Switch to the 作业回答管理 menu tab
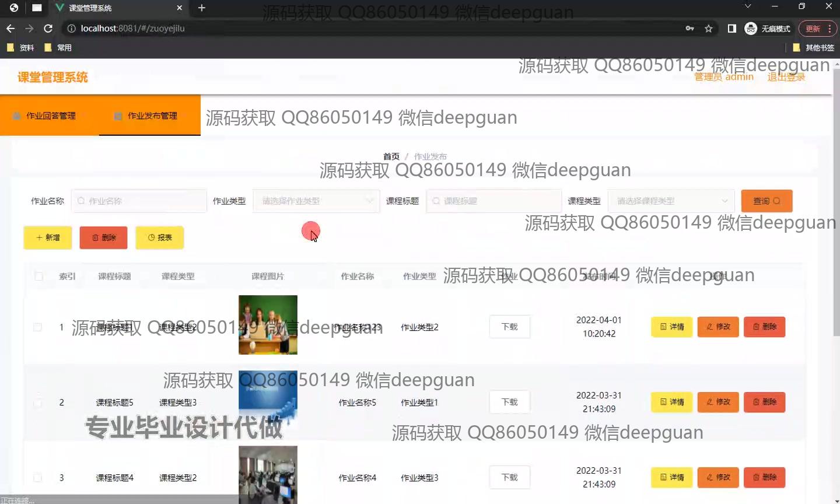The width and height of the screenshot is (840, 504). click(x=50, y=116)
